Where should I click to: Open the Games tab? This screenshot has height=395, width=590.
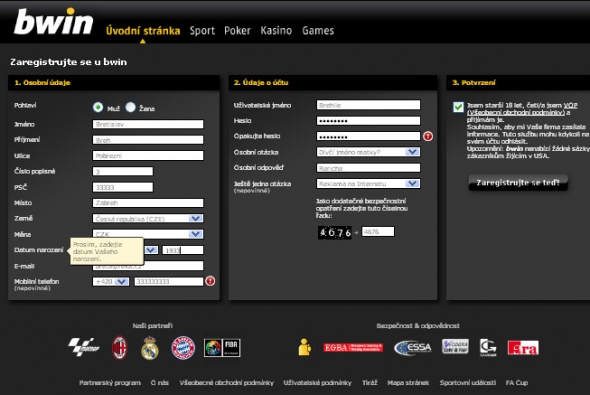click(x=318, y=30)
